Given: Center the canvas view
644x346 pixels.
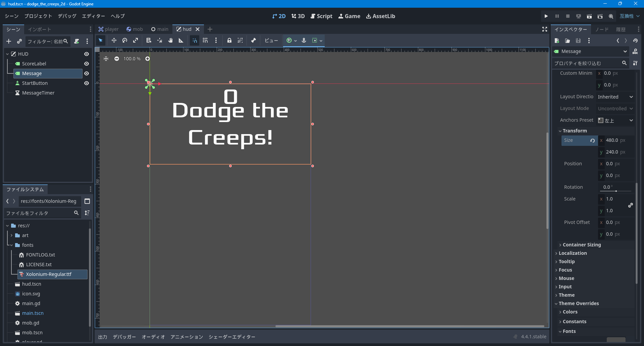Looking at the screenshot, I should click(106, 59).
